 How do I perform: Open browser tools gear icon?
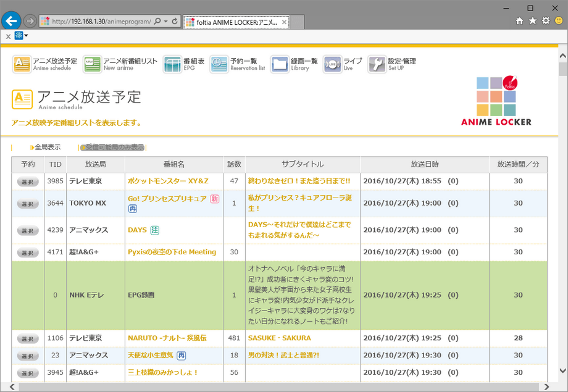546,20
